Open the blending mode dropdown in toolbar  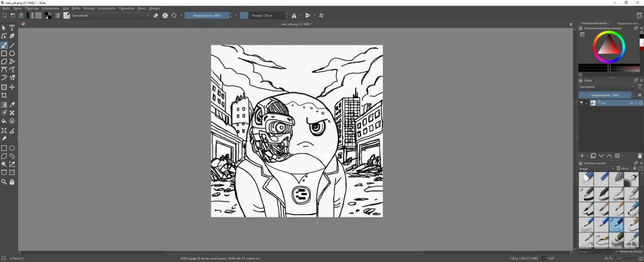[x=111, y=16]
